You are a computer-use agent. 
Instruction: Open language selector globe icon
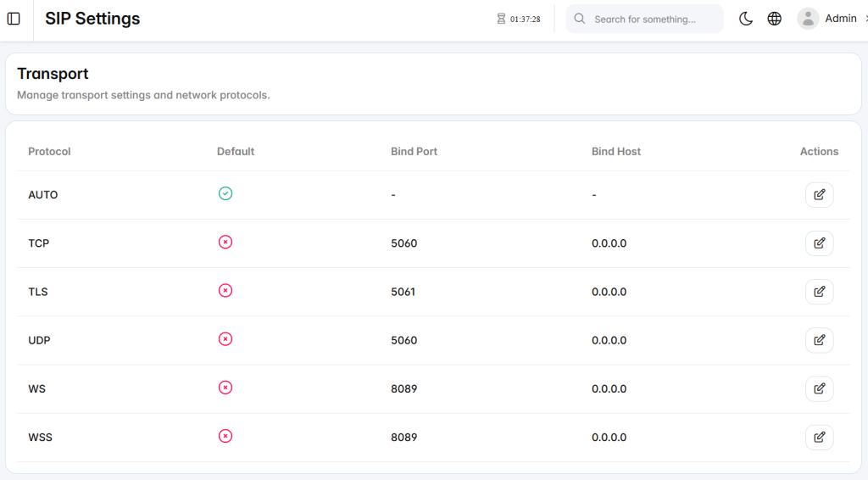point(775,19)
